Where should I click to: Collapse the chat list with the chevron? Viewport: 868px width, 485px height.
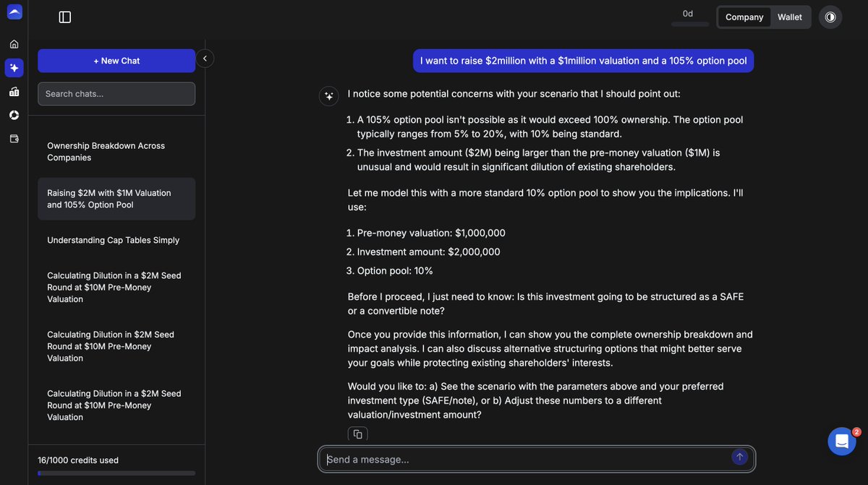tap(205, 59)
